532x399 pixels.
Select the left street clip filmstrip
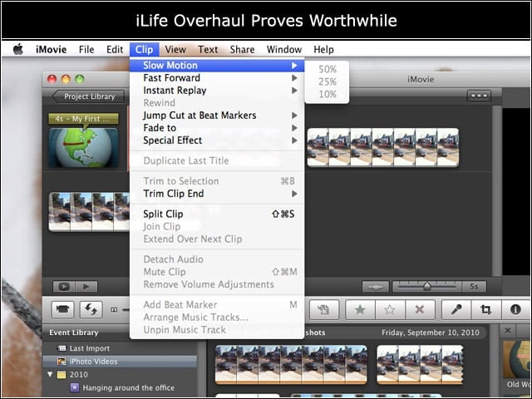point(89,212)
